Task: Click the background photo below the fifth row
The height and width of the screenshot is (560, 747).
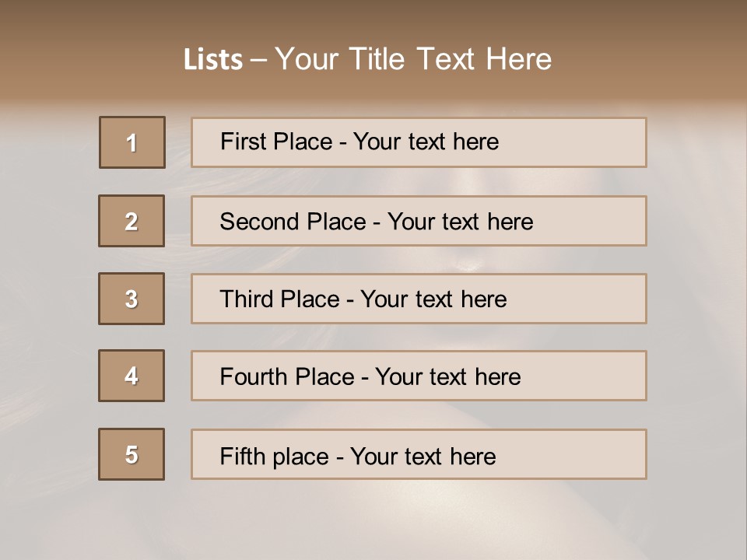Action: click(373, 521)
